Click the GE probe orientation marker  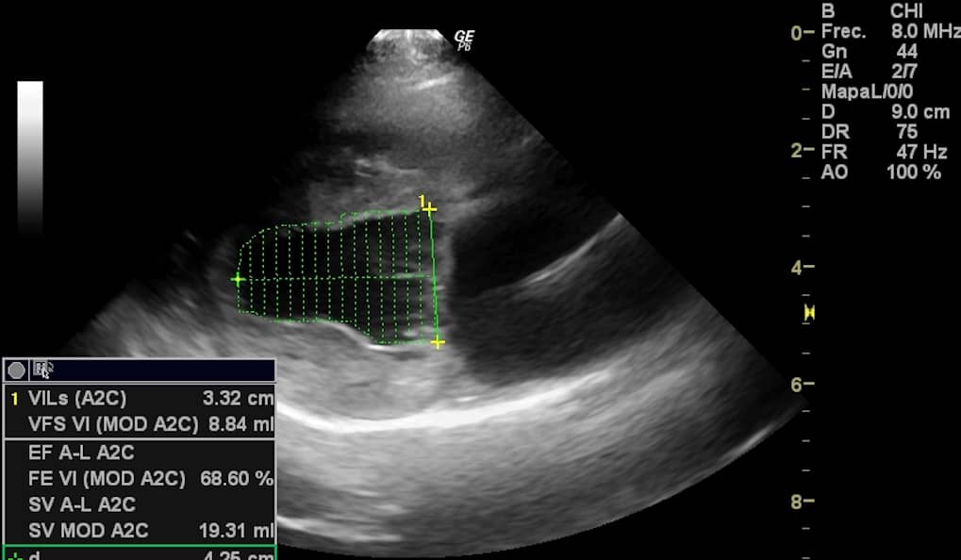click(x=464, y=39)
